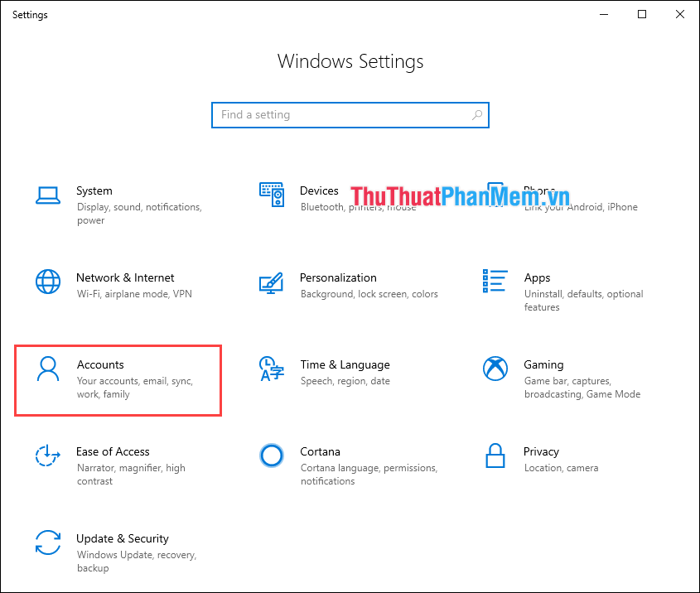This screenshot has height=593, width=700.
Task: Open the Devices printer icon
Action: pyautogui.click(x=272, y=195)
